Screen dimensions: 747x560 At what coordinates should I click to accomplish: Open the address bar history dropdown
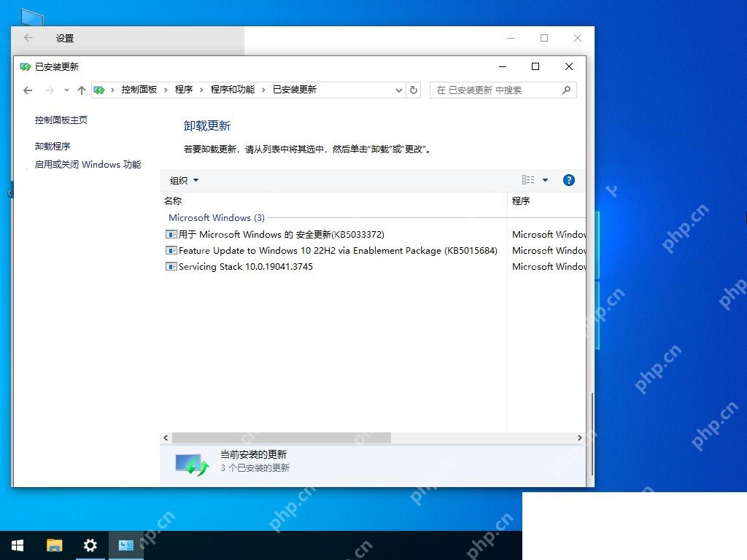pos(399,90)
